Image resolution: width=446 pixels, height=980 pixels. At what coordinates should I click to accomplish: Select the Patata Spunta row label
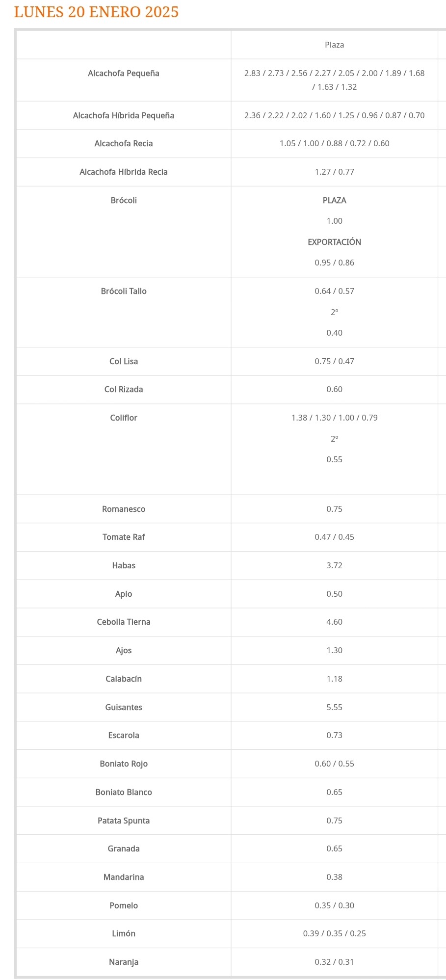point(124,821)
